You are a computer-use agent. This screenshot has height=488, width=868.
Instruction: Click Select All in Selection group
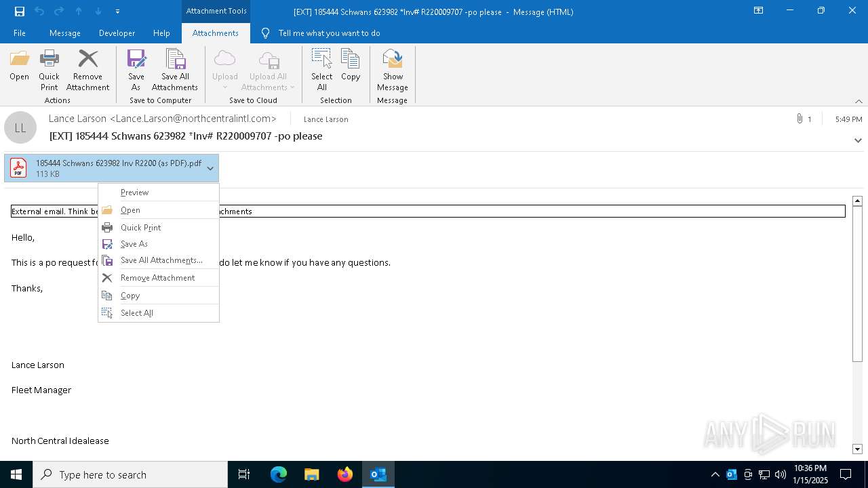pyautogui.click(x=322, y=70)
